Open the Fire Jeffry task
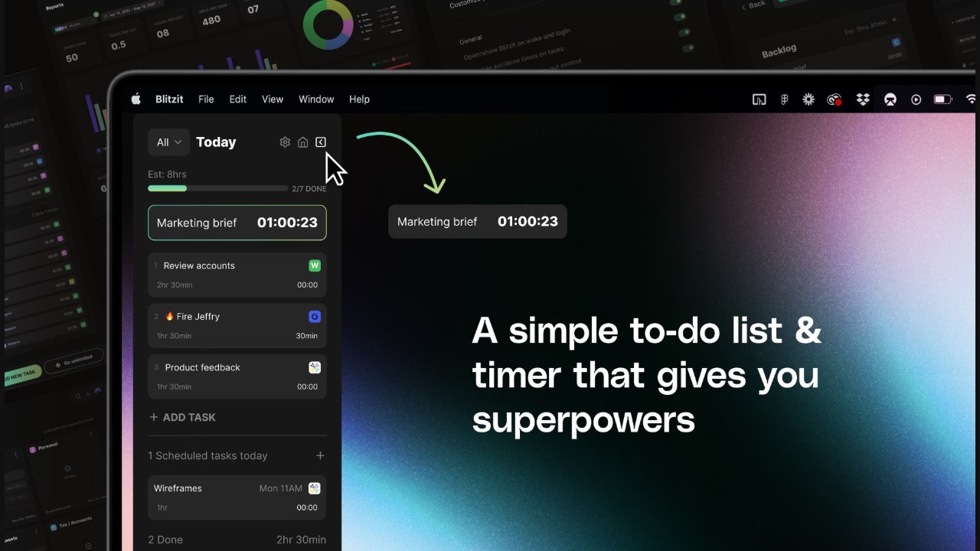Screen dimensions: 980x551 tap(237, 325)
